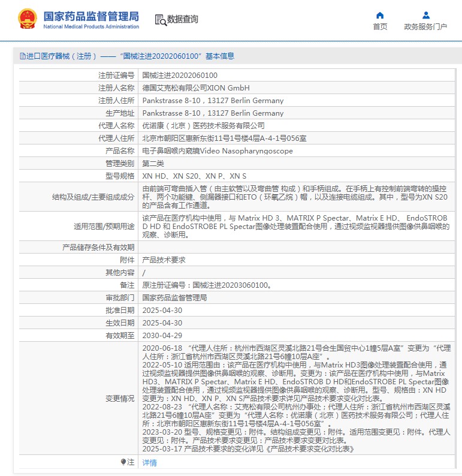Click 附件 label

pyautogui.click(x=127, y=260)
